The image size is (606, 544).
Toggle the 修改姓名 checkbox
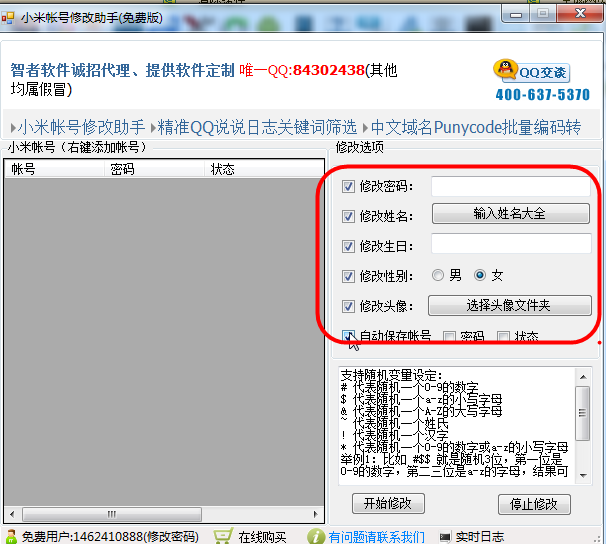pos(348,216)
